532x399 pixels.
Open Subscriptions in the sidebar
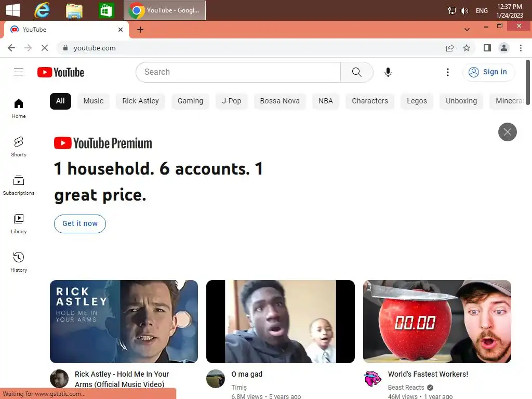[x=19, y=185]
